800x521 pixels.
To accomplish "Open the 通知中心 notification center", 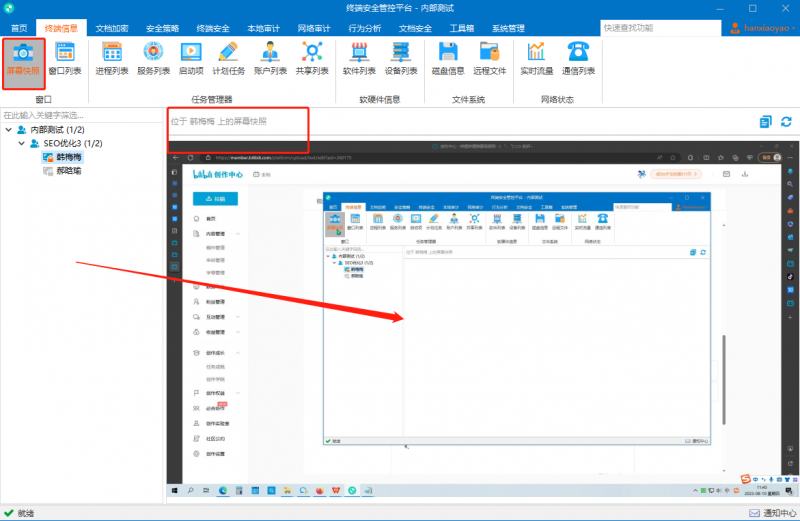I will point(772,513).
